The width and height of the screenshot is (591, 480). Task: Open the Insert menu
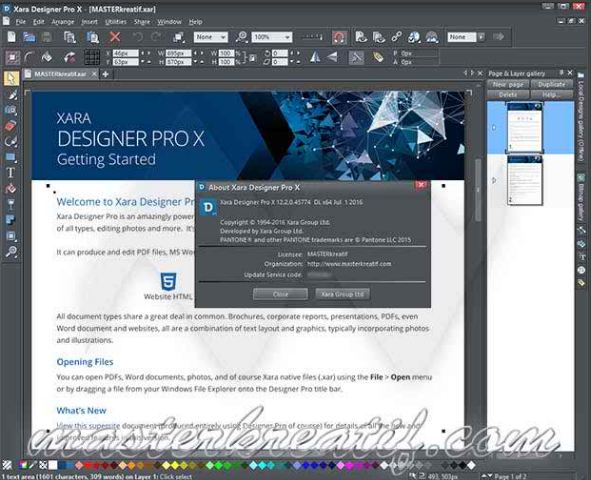(89, 22)
